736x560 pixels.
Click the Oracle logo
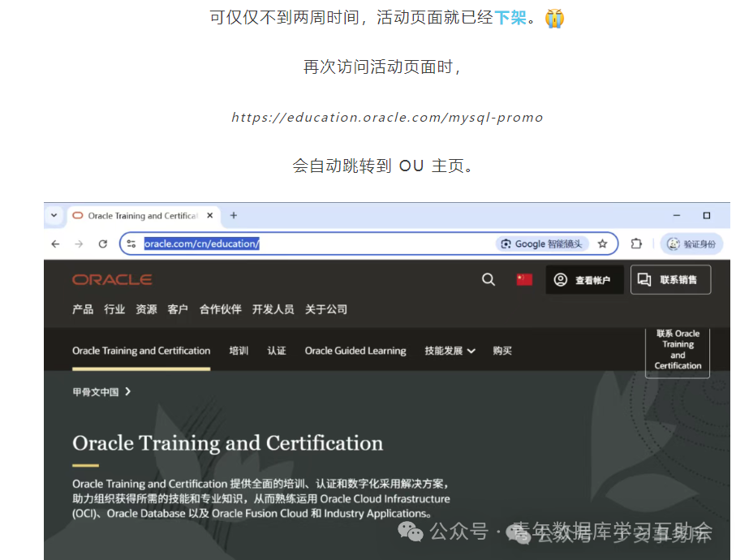coord(112,280)
